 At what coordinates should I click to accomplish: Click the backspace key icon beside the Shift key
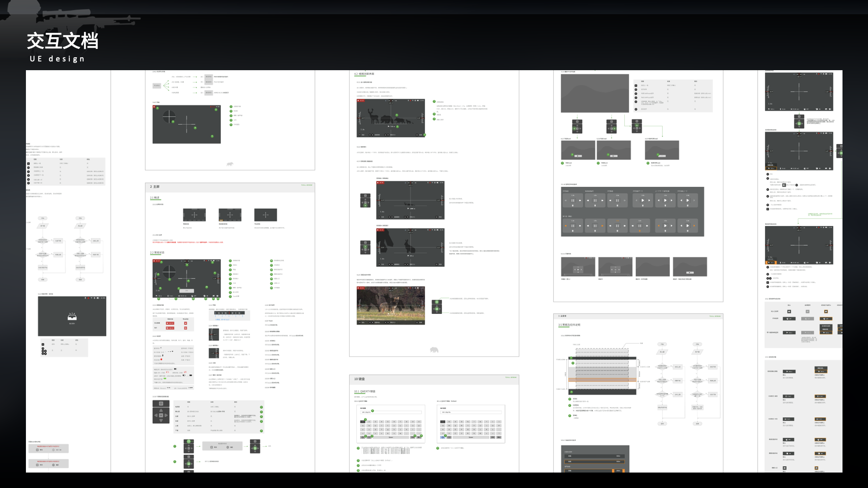point(368,437)
